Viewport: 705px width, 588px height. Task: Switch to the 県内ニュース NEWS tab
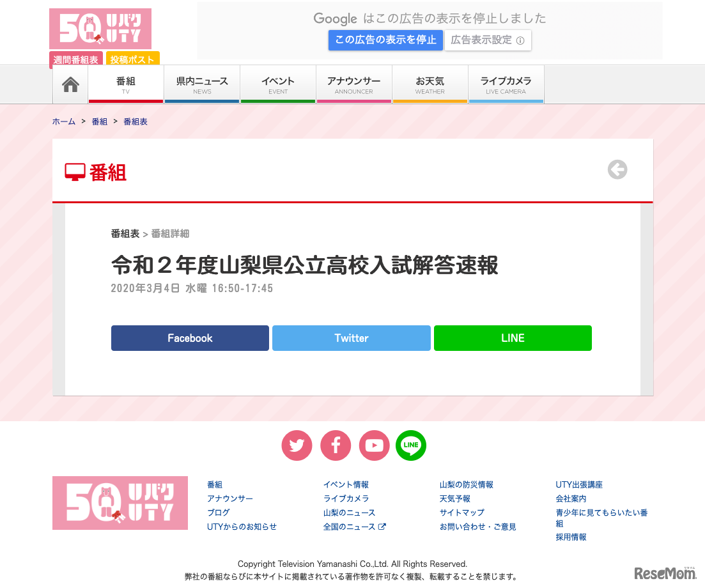[x=201, y=84]
